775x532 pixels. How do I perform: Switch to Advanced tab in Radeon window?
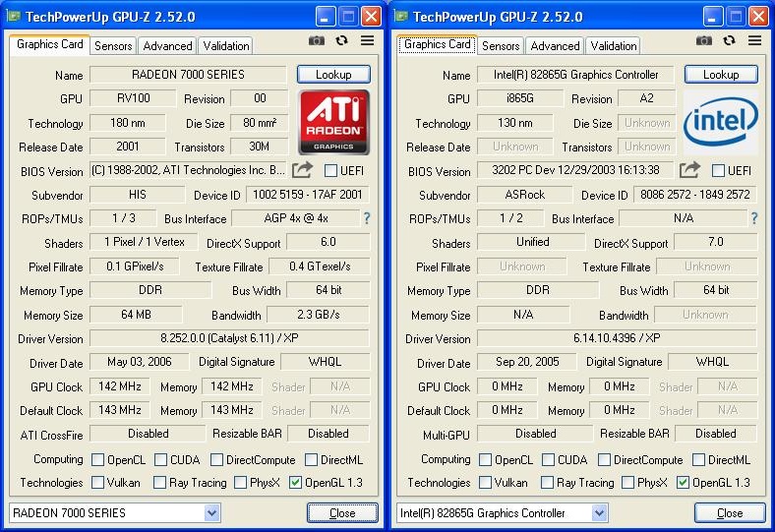point(167,46)
